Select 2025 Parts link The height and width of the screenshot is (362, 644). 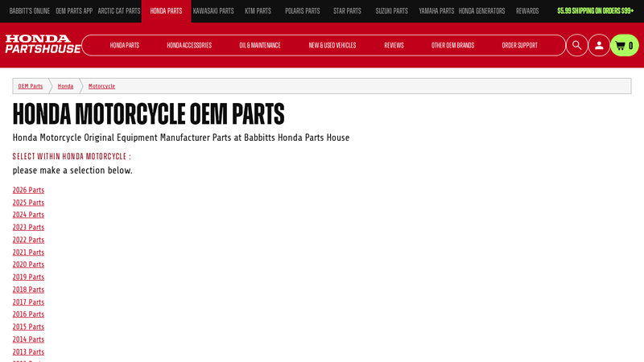[28, 203]
